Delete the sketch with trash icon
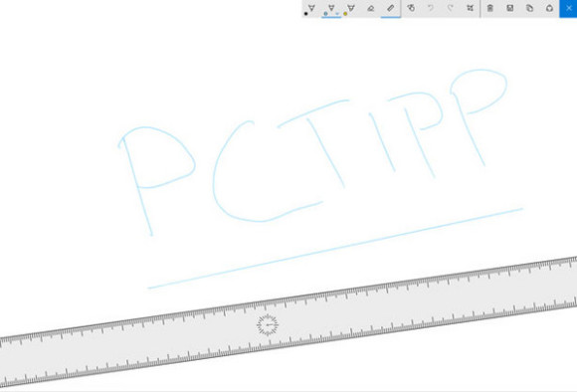The height and width of the screenshot is (392, 577). tap(490, 8)
